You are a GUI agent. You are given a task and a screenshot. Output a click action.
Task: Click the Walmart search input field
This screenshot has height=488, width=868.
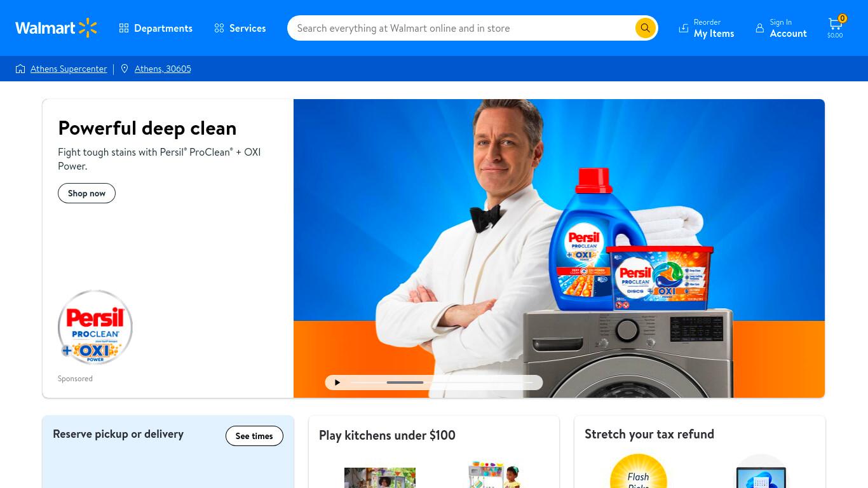(464, 28)
